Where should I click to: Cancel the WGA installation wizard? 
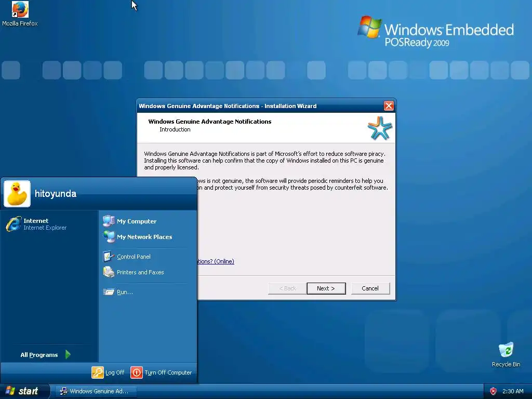[x=370, y=288]
